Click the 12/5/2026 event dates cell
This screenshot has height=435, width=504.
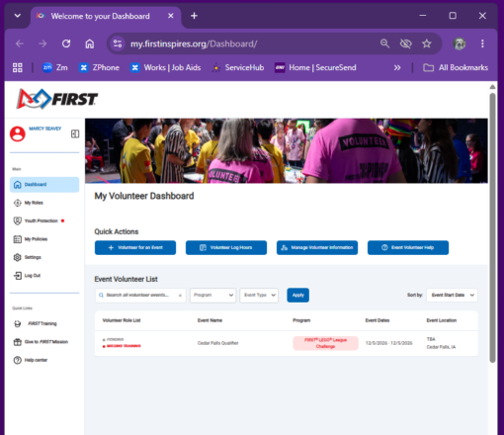pyautogui.click(x=389, y=343)
